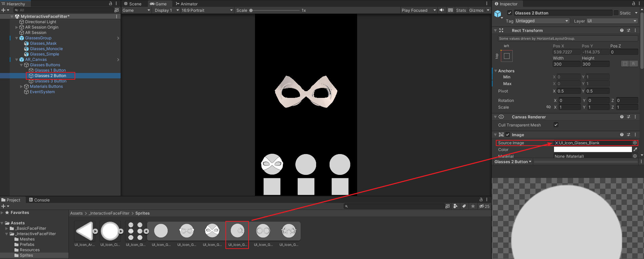Open Game view panel options dots
Screen dimensions: 644x259
point(487,3)
